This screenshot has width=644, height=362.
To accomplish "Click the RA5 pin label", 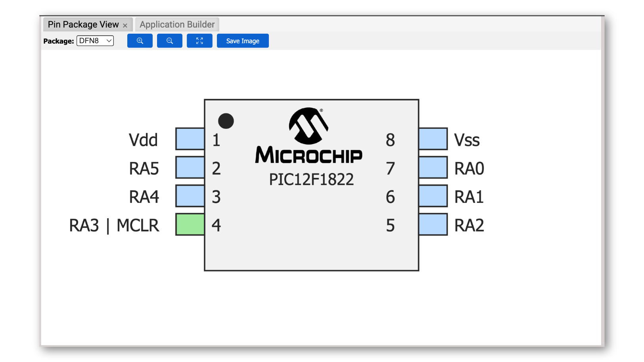I will [144, 168].
